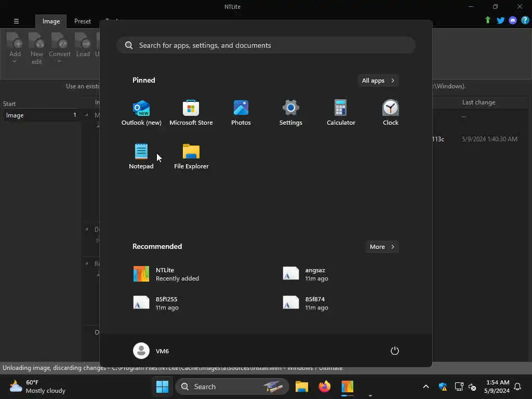Select the Image item in NTLite sidebar

click(x=42, y=115)
